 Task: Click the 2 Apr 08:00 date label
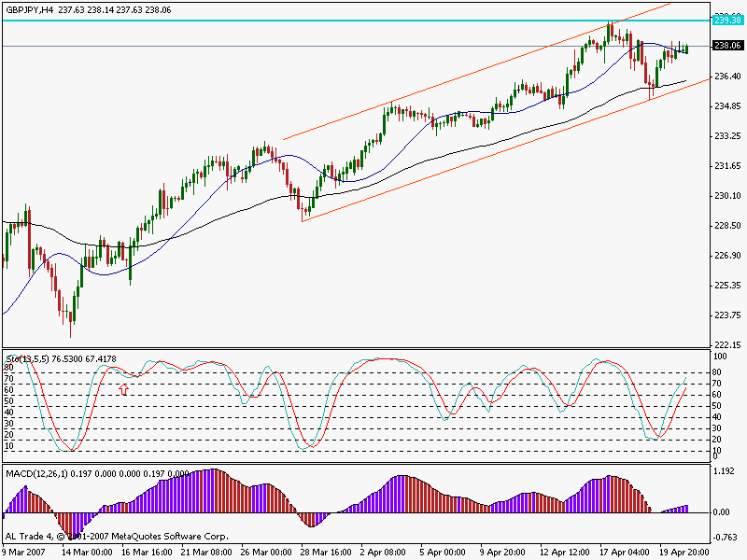click(383, 553)
